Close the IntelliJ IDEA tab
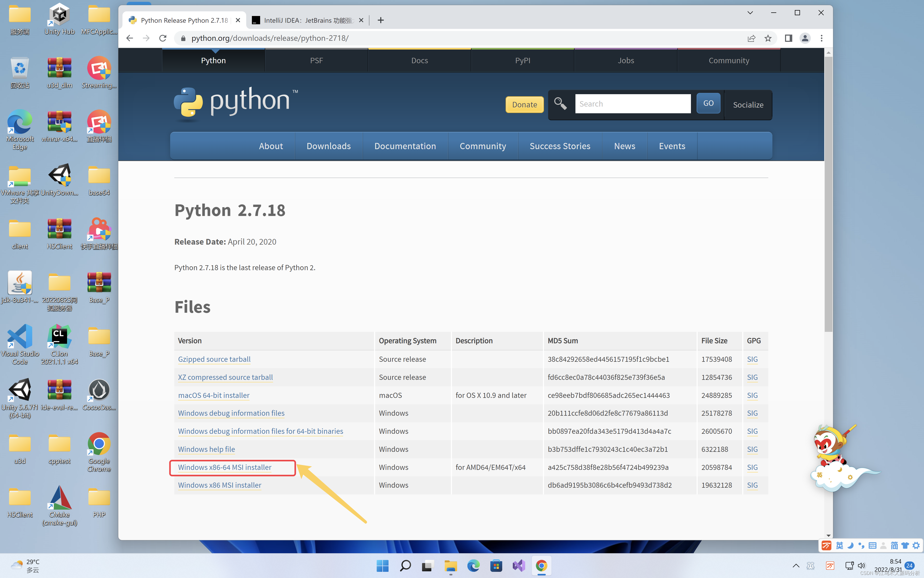924x578 pixels. tap(361, 20)
